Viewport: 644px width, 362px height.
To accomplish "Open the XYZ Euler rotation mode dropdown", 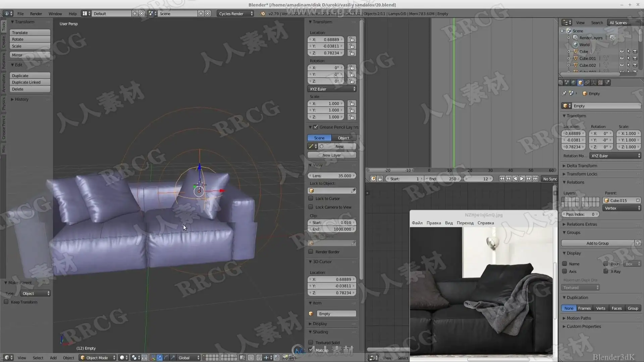I will [332, 89].
